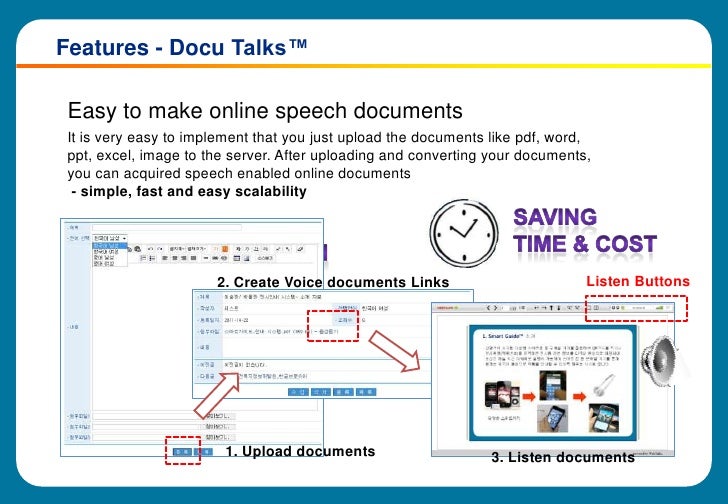Click the green volume bars in viewer toolbar
The image size is (728, 504).
click(x=659, y=308)
